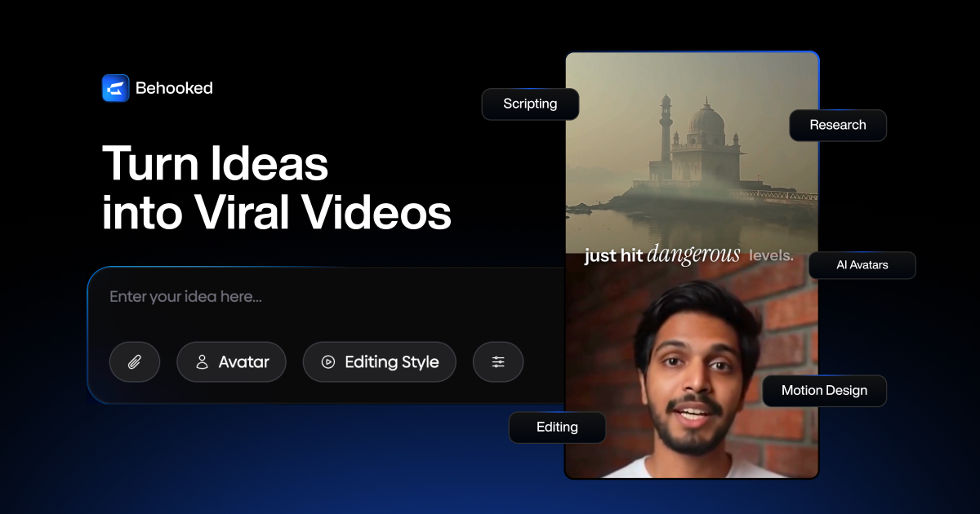Click the caption word 'levels.'
Image resolution: width=980 pixels, height=514 pixels.
click(771, 256)
